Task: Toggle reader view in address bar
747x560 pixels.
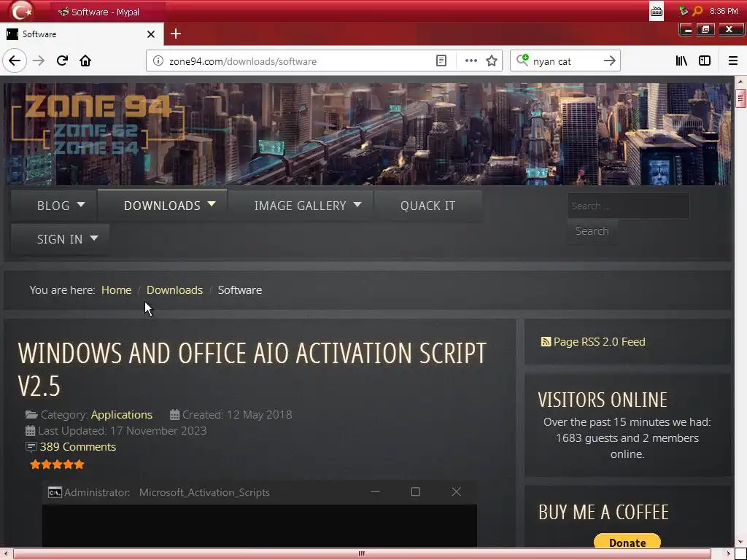Action: 441,61
